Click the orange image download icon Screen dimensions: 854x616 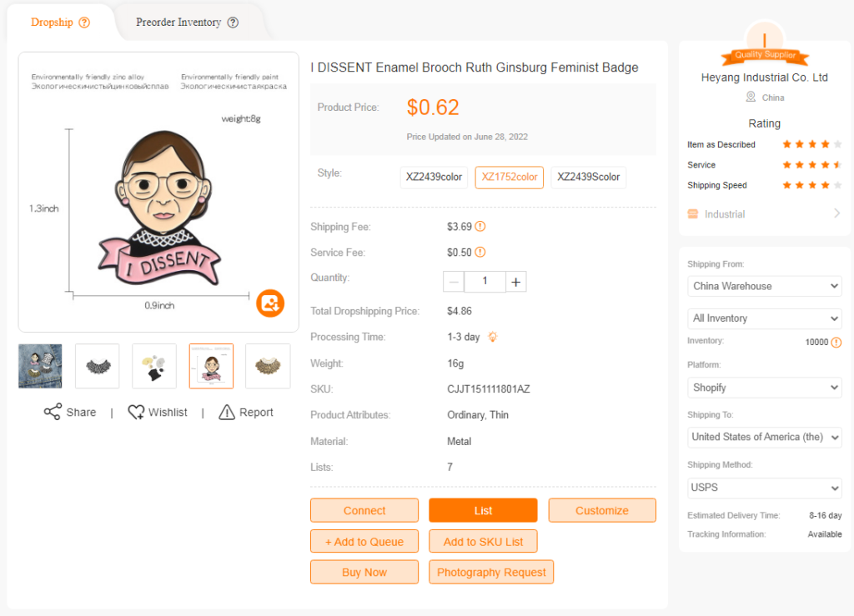coord(270,303)
